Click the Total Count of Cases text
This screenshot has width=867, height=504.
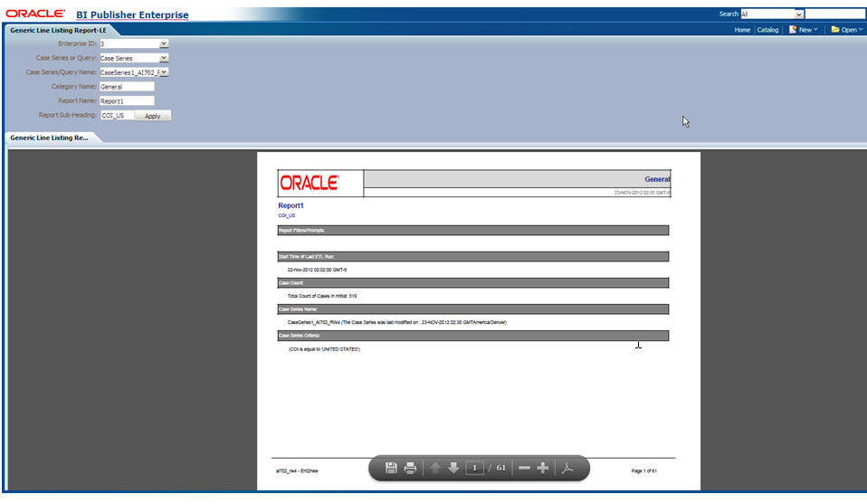point(322,296)
